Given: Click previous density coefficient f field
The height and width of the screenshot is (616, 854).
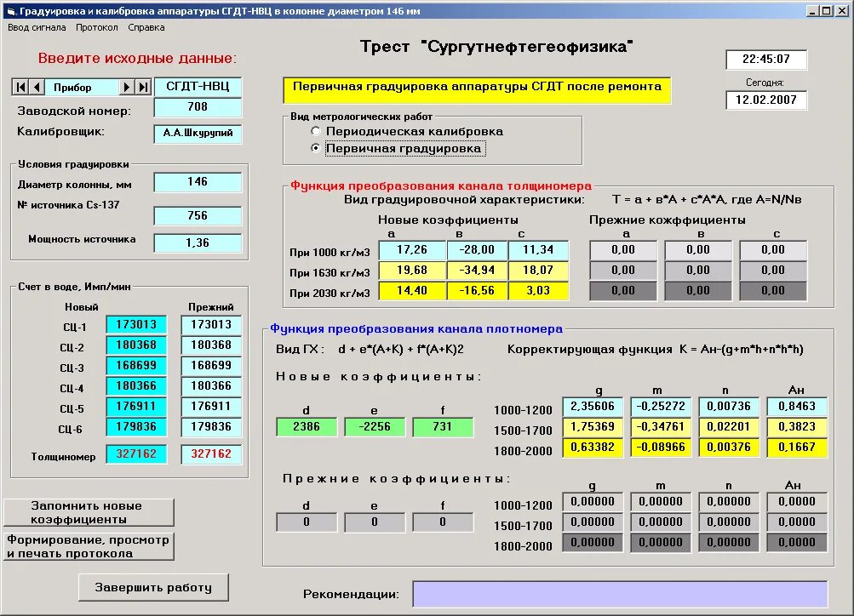Looking at the screenshot, I should click(x=443, y=522).
